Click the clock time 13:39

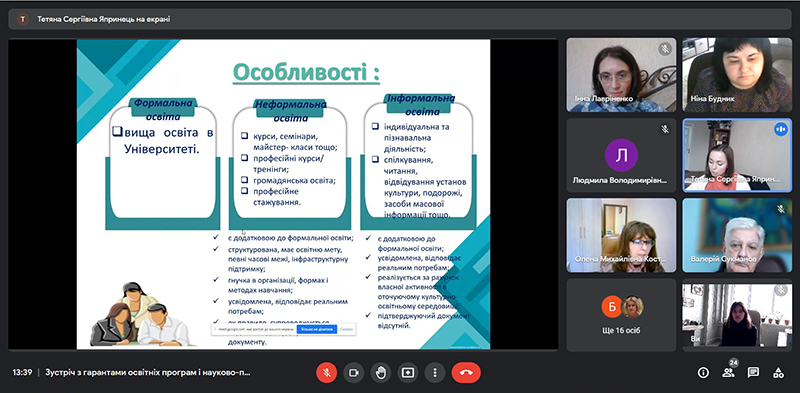(x=22, y=373)
